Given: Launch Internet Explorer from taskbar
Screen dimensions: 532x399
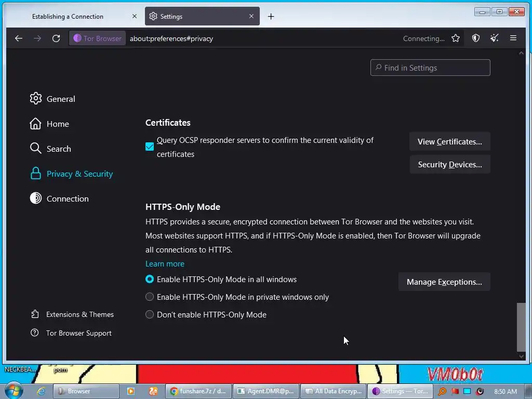Looking at the screenshot, I should [x=41, y=391].
